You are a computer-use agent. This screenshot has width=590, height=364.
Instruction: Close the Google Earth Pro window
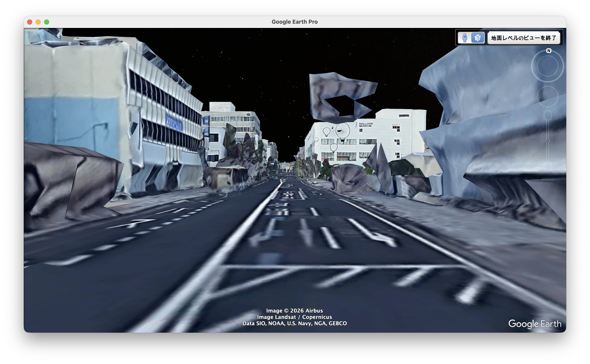[30, 22]
